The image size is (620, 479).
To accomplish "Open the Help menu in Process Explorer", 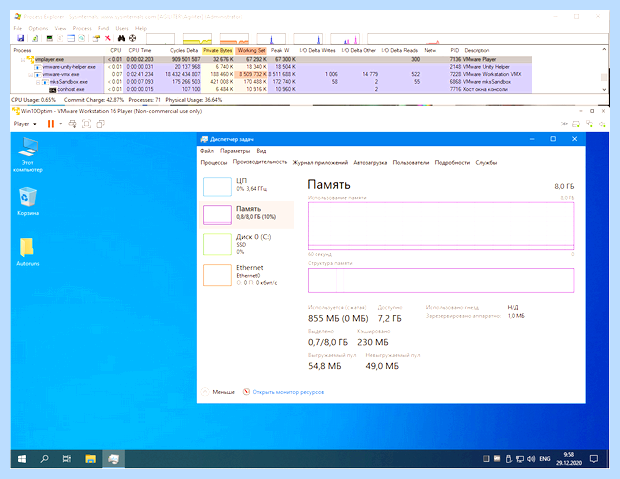I will point(141,28).
